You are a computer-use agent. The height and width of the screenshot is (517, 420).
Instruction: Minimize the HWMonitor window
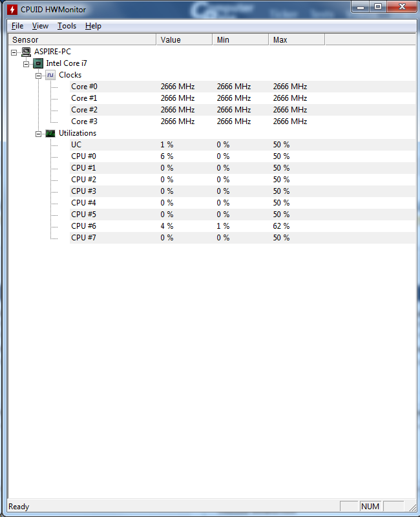click(x=361, y=6)
